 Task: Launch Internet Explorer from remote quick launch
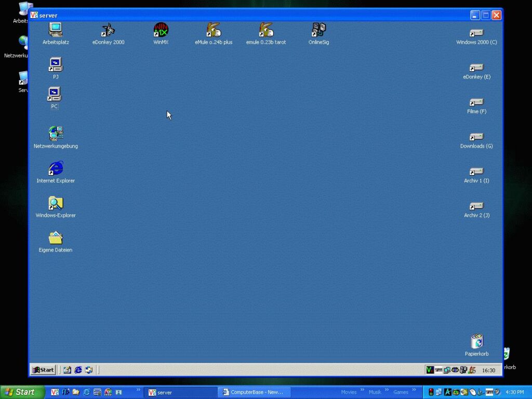pyautogui.click(x=78, y=370)
